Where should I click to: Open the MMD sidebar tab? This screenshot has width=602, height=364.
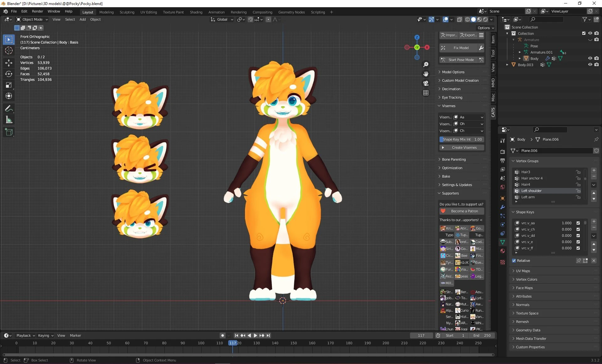[x=493, y=82]
